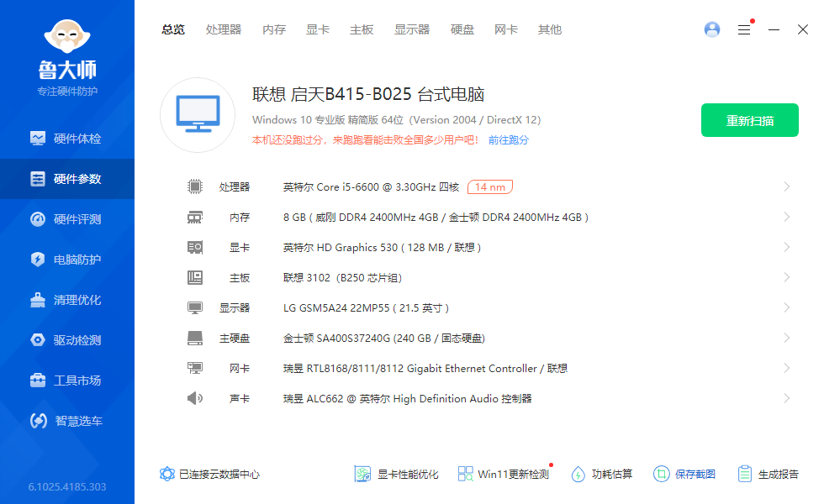The image size is (824, 504).
Task: Go to 电脑防护 in sidebar
Action: tap(66, 260)
